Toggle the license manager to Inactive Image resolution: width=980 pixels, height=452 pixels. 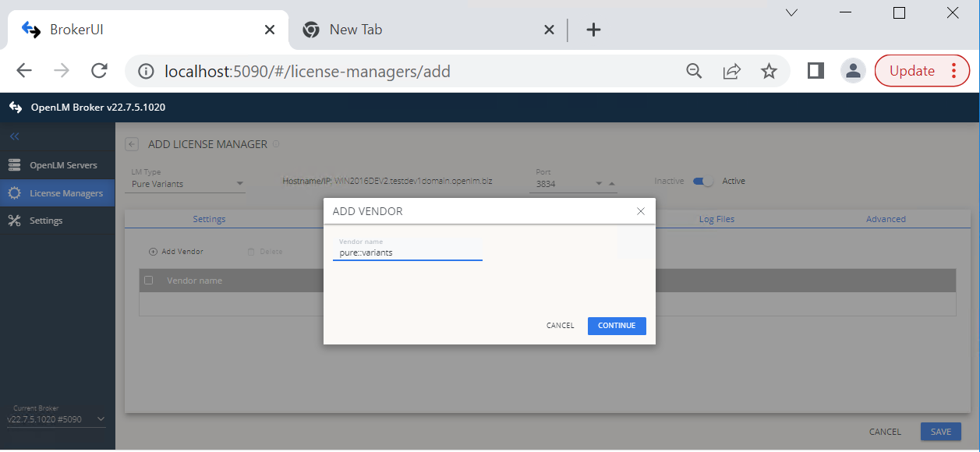[x=701, y=181]
